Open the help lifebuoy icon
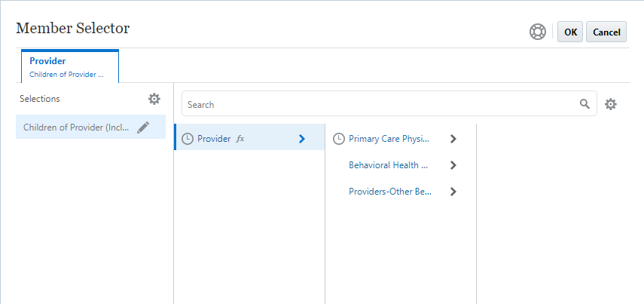Viewport: 644px width, 304px height. (x=538, y=32)
